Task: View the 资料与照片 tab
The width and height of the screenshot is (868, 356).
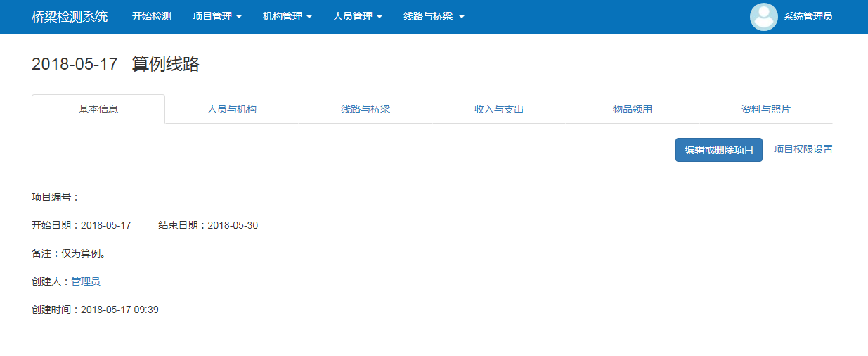Action: click(x=766, y=110)
